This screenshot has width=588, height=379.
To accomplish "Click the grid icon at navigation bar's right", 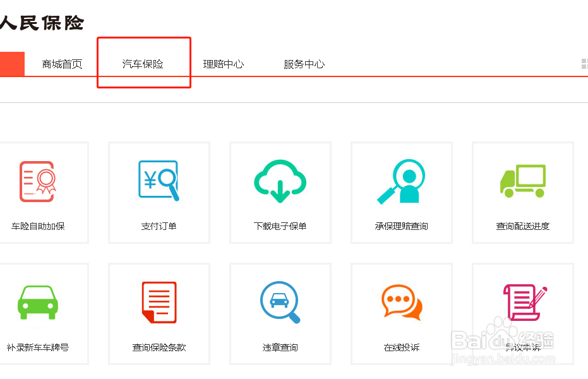I will [x=585, y=64].
